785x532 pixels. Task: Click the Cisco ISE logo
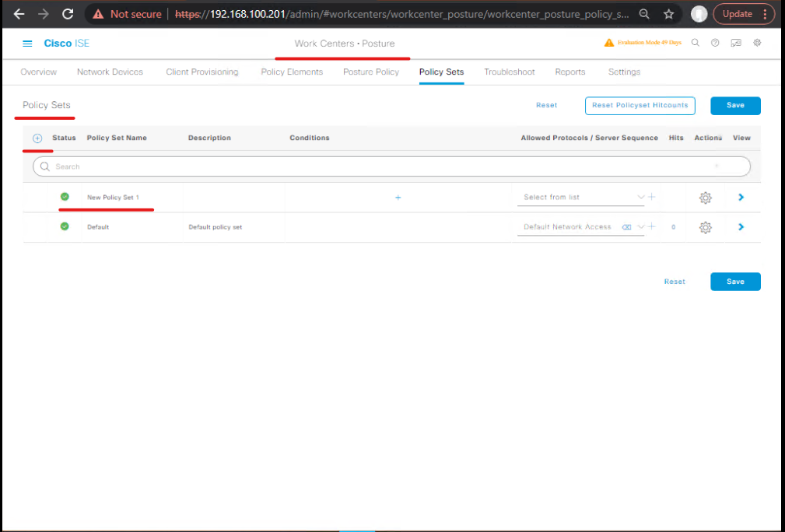pos(67,44)
